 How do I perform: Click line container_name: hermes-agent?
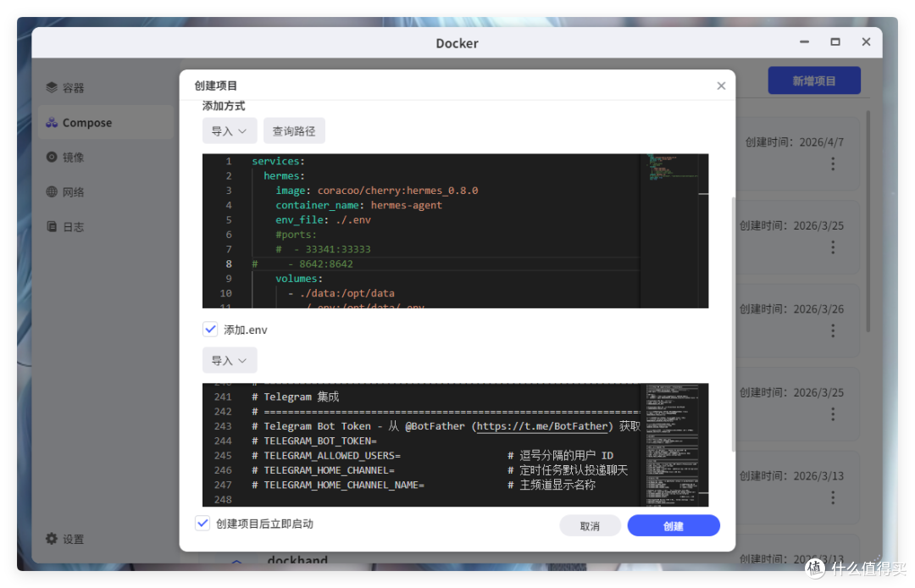coord(358,205)
